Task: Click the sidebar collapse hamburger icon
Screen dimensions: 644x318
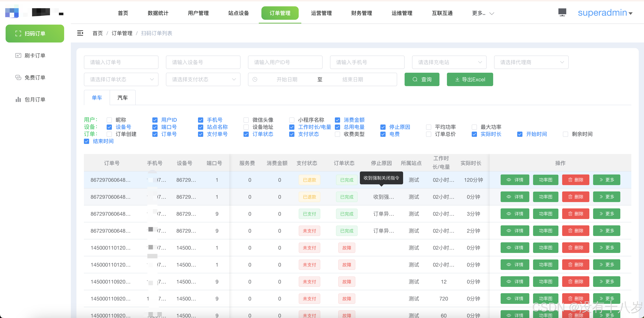Action: coord(80,33)
